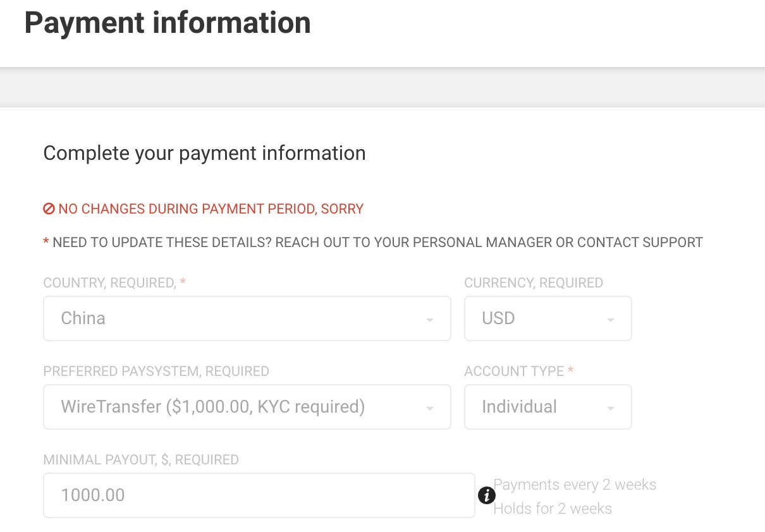Click the caret arrow in USD field
The width and height of the screenshot is (765, 532).
(x=610, y=320)
